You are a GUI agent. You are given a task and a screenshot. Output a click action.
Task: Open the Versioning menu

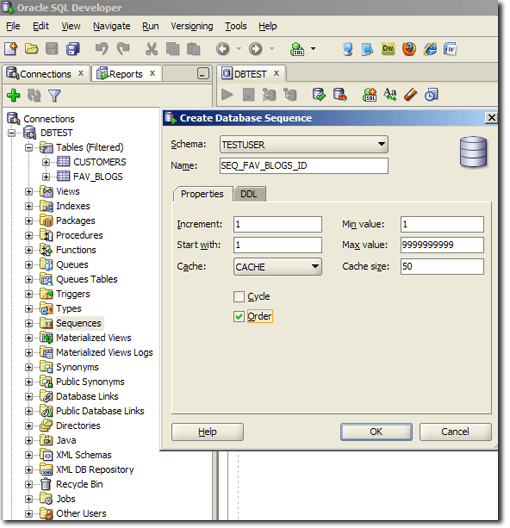(x=192, y=26)
